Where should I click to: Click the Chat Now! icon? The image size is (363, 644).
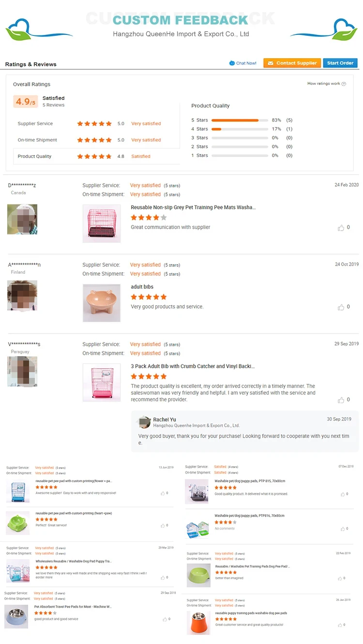coord(232,63)
